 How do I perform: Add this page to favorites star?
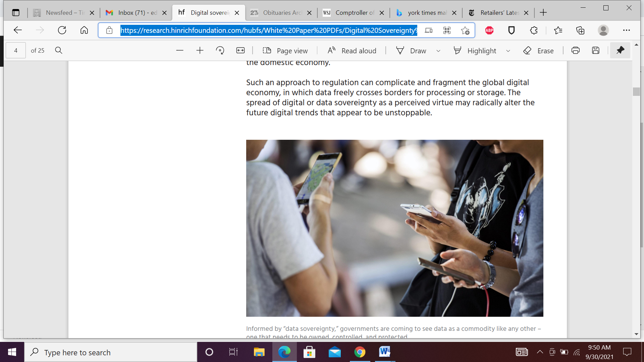pyautogui.click(x=465, y=31)
